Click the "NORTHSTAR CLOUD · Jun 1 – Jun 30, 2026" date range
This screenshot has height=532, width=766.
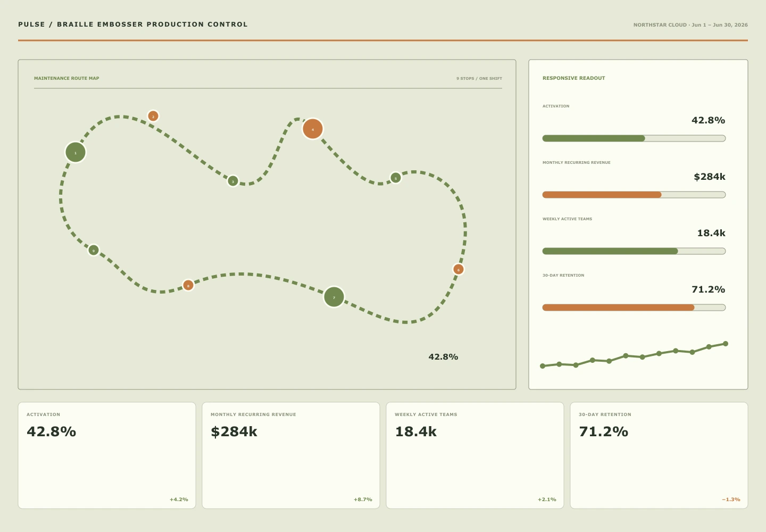coord(690,25)
